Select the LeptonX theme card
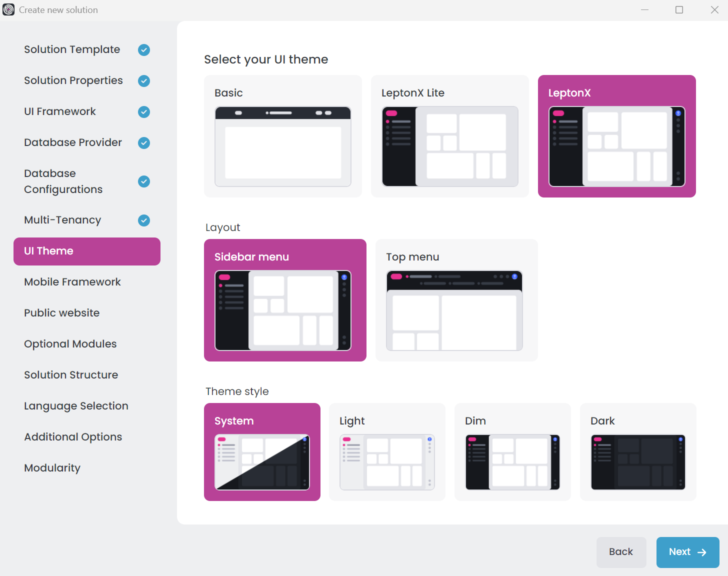 [x=617, y=136]
